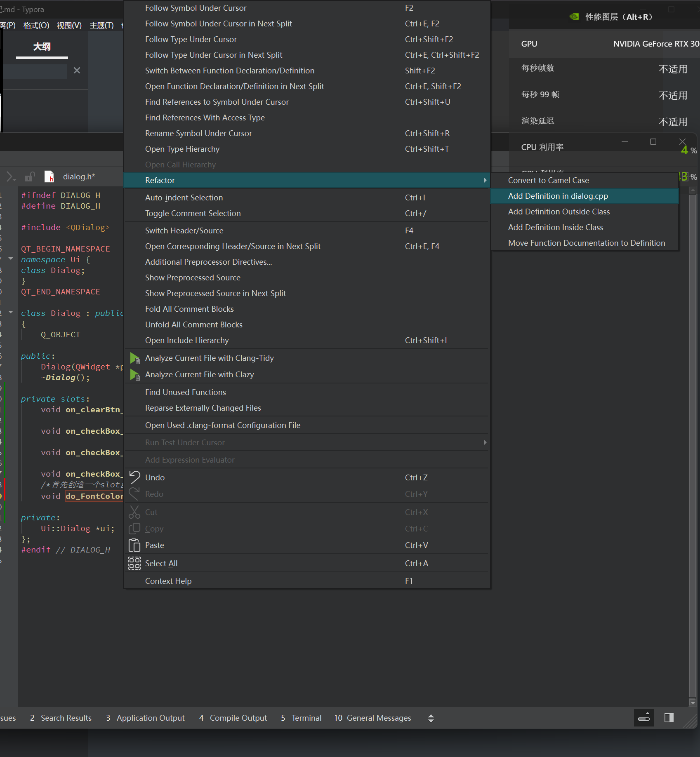Choose Add Definition in dialog.cpp
Viewport: 700px width, 757px height.
coord(558,196)
